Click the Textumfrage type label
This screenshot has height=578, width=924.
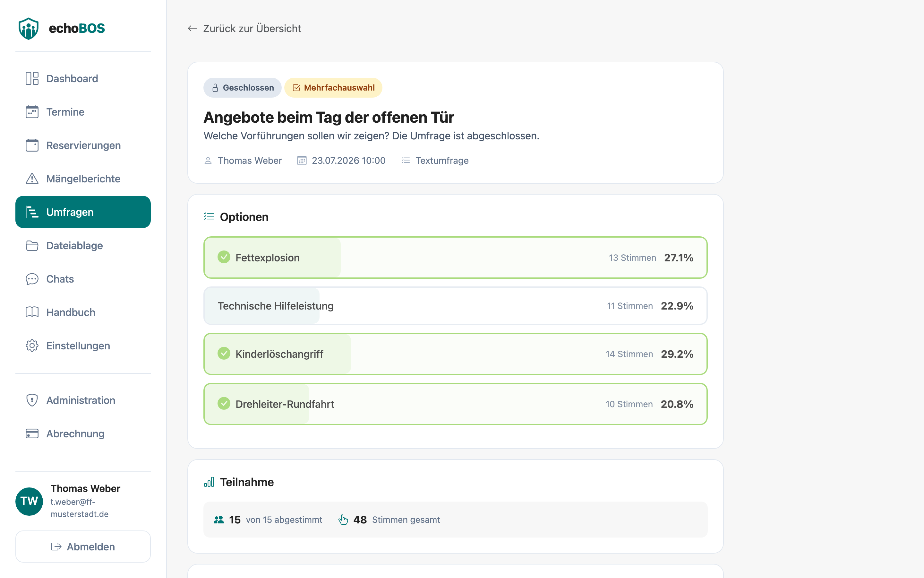click(x=442, y=161)
